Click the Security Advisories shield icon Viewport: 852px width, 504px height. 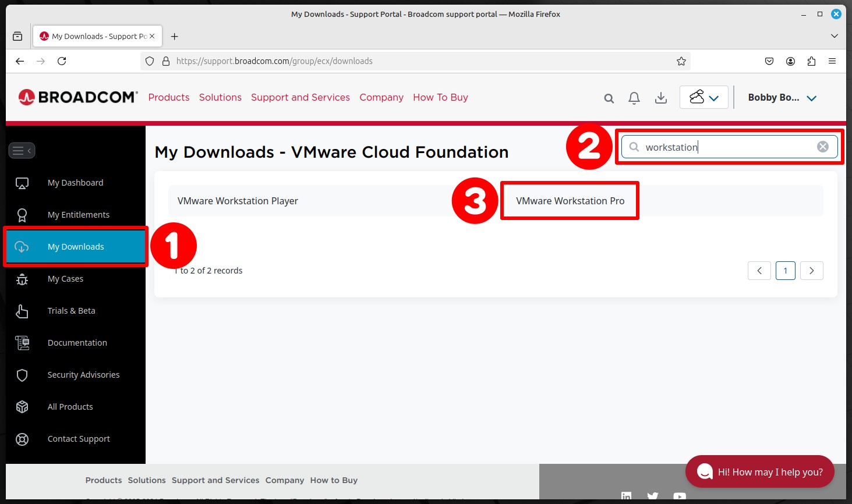(x=22, y=375)
